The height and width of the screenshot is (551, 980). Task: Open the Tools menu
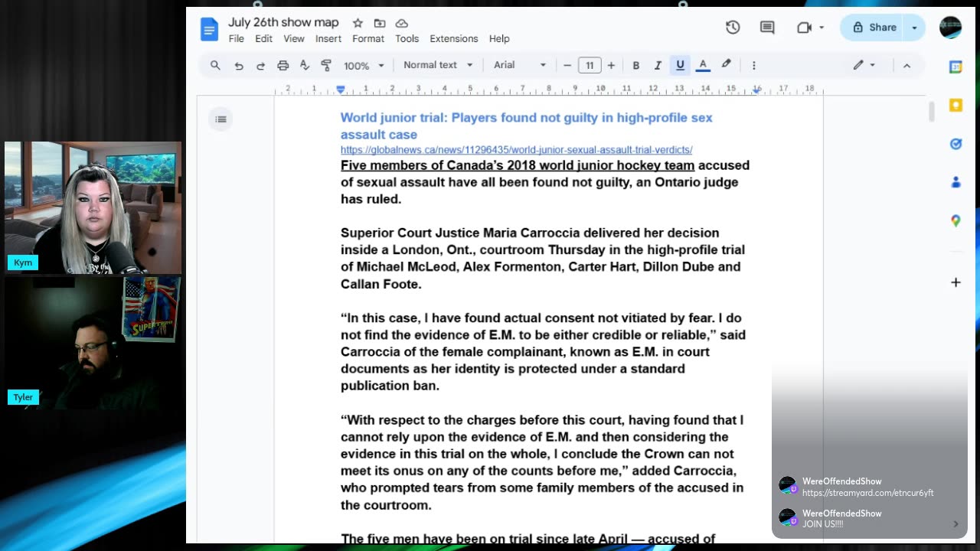[x=407, y=38]
